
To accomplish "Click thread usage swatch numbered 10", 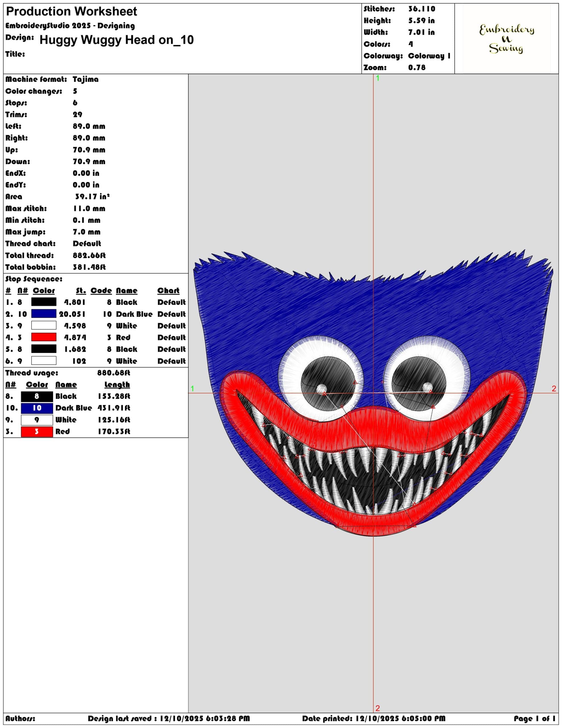I will 37,408.
